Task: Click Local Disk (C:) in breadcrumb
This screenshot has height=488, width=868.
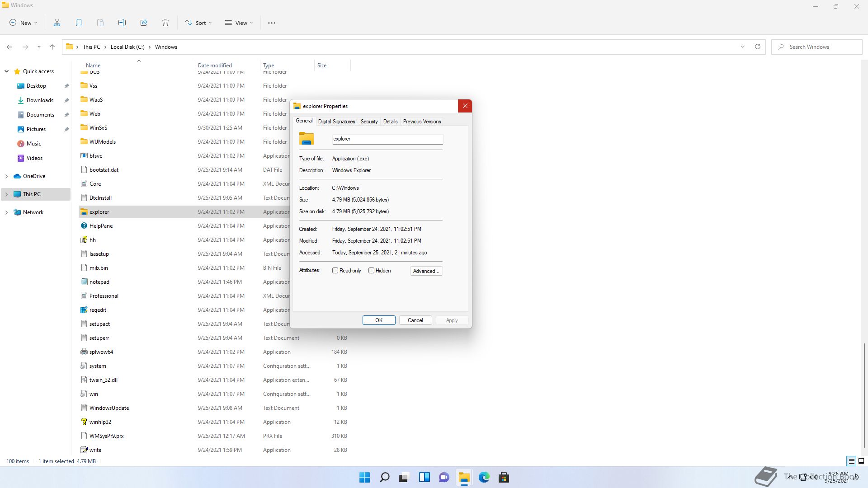Action: pos(127,47)
